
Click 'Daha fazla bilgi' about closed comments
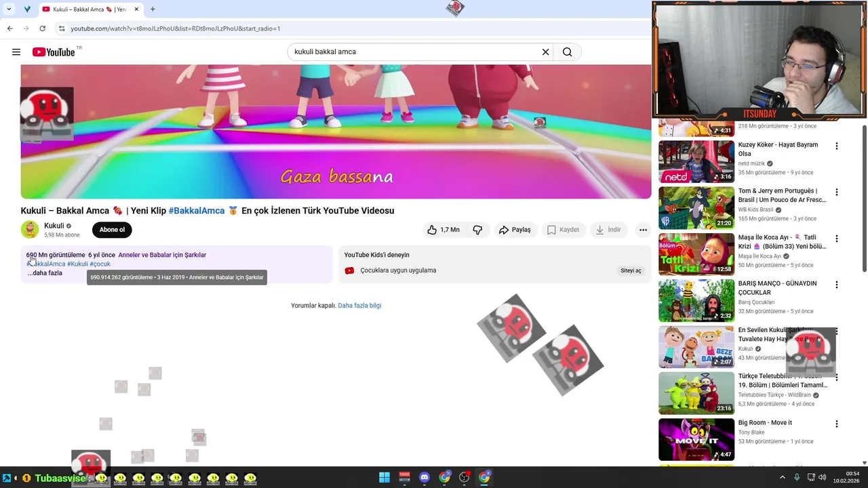(359, 306)
